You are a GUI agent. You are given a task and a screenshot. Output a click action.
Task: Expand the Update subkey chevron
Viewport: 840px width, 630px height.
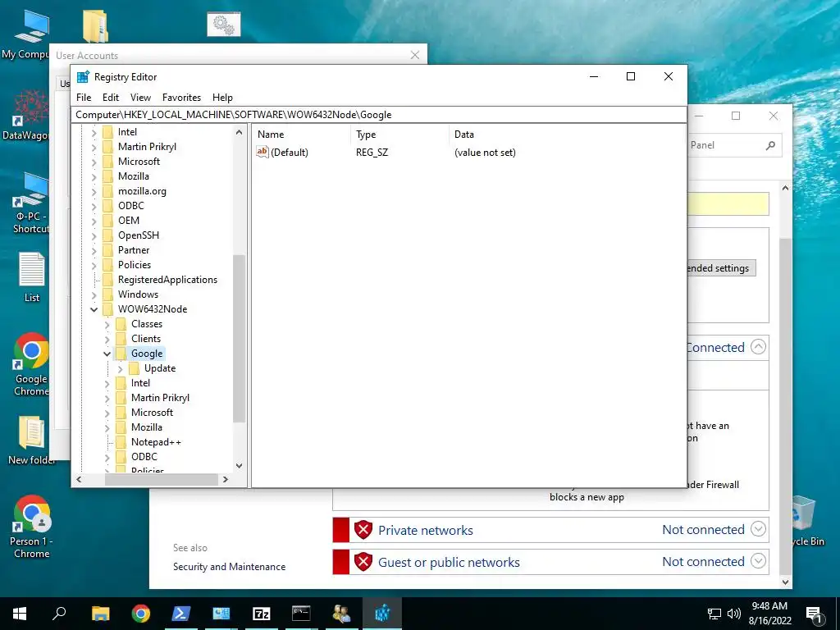[120, 368]
